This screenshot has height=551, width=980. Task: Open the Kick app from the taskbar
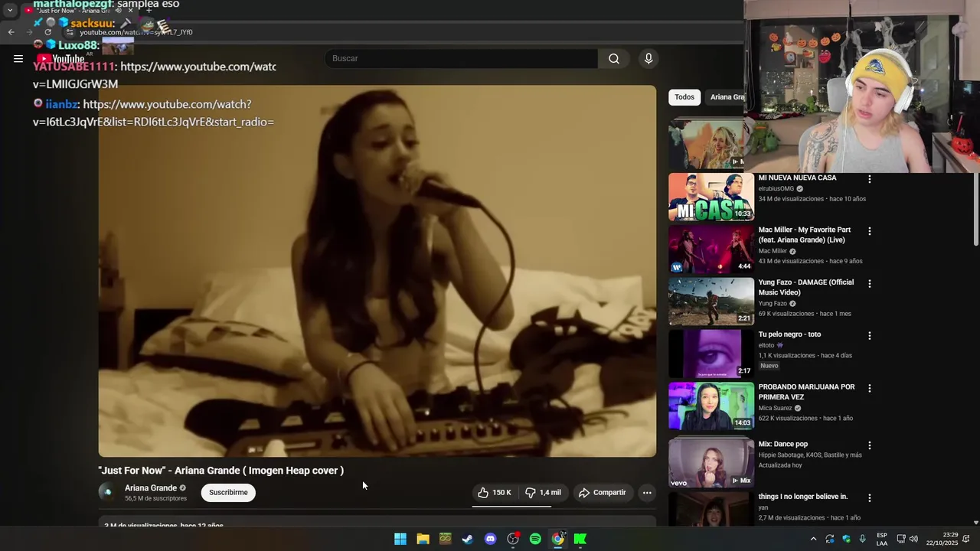pyautogui.click(x=580, y=539)
